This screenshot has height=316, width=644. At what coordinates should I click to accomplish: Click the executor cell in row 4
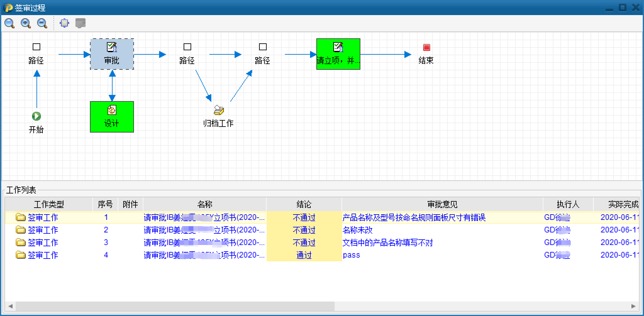568,255
